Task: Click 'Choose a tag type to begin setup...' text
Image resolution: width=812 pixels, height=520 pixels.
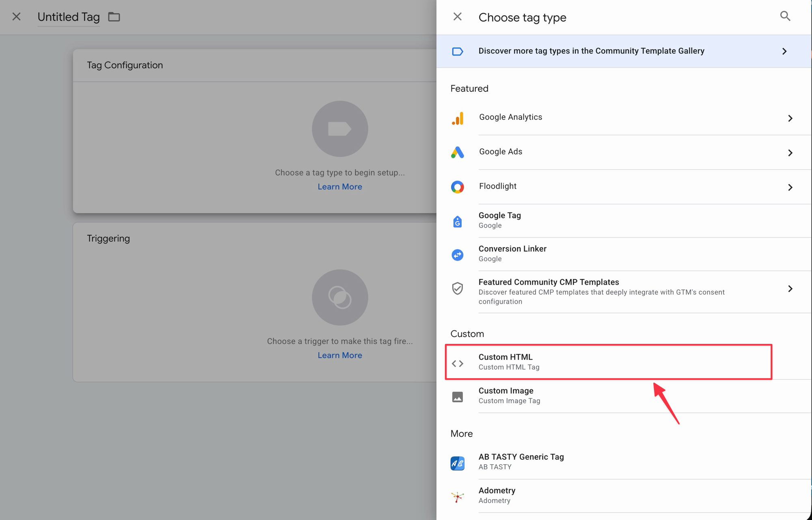Action: [x=340, y=173]
